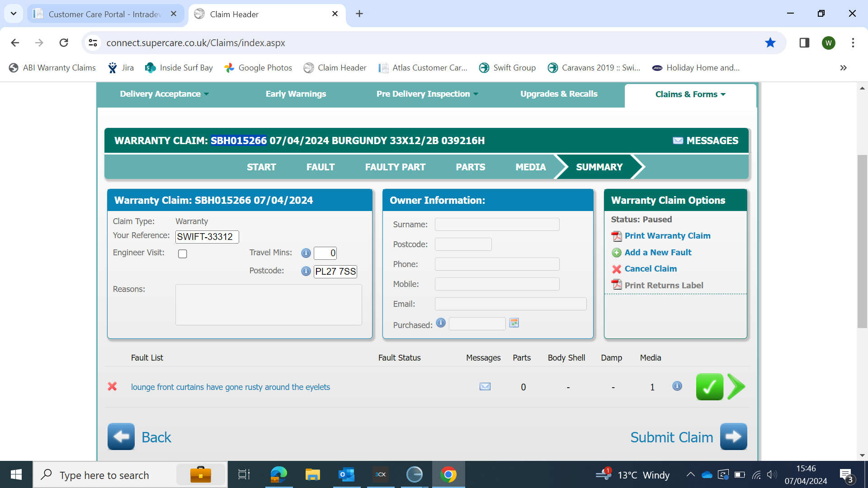The image size is (868, 488).
Task: Open the Purchased date calendar picker
Action: click(514, 323)
